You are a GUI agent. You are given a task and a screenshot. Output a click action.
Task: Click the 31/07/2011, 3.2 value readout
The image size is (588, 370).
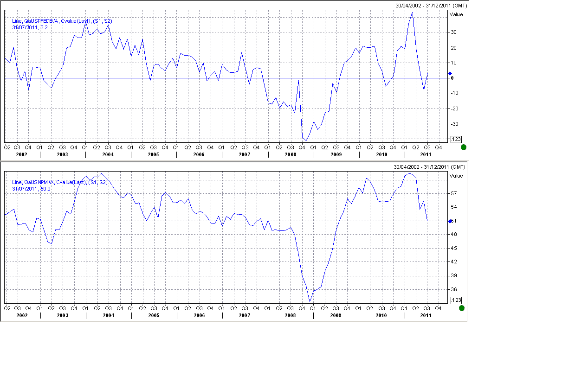click(30, 27)
